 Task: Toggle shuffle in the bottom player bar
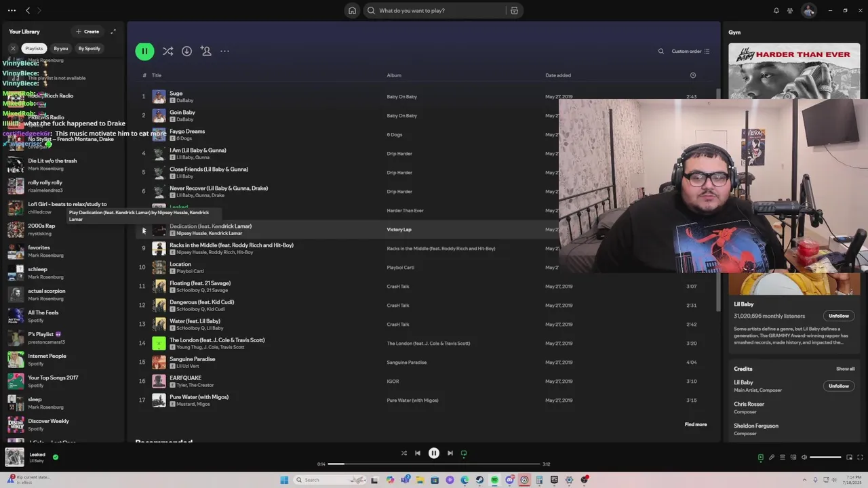pos(403,453)
